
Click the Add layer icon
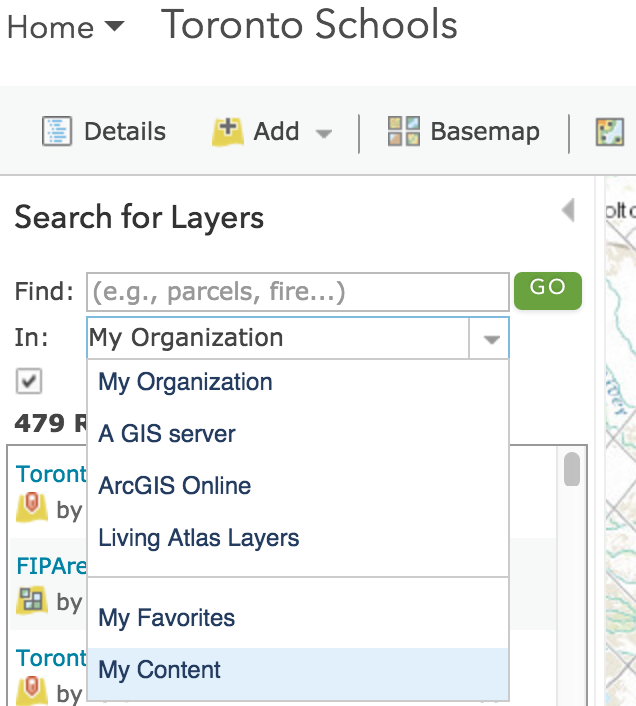228,131
